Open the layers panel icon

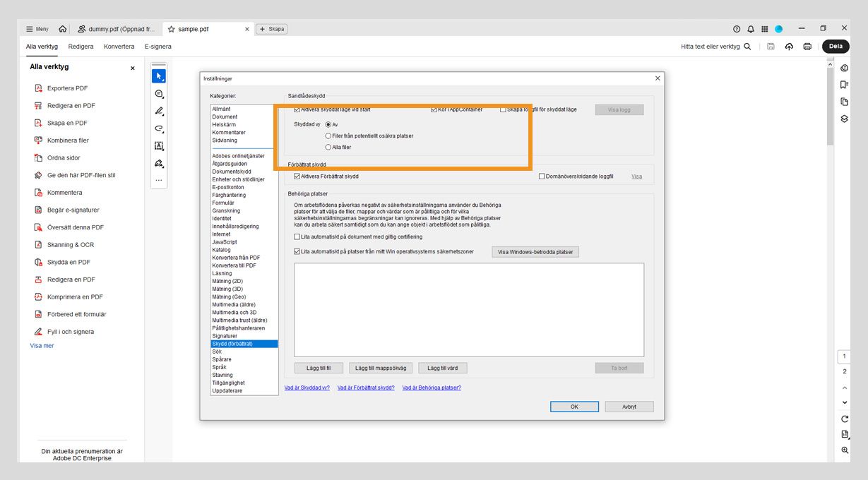pyautogui.click(x=844, y=119)
